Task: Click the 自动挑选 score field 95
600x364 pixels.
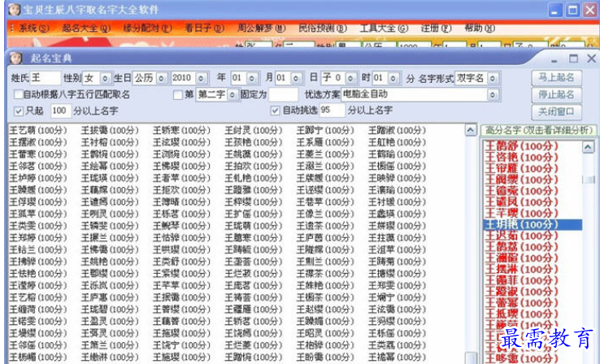Action: point(333,110)
